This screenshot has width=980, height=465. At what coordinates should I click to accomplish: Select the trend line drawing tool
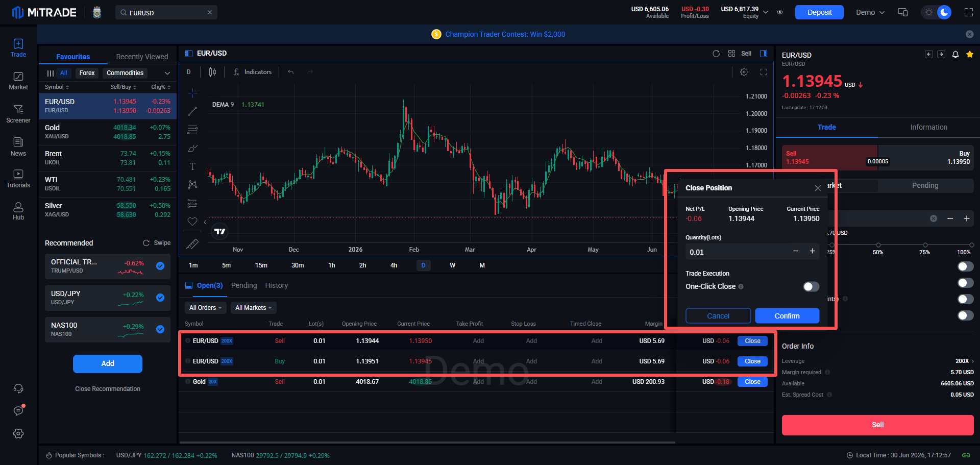tap(192, 111)
